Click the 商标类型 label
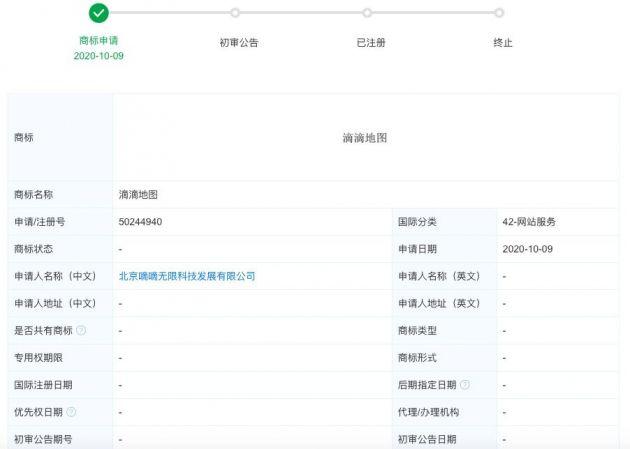The height and width of the screenshot is (449, 630). pos(417,331)
